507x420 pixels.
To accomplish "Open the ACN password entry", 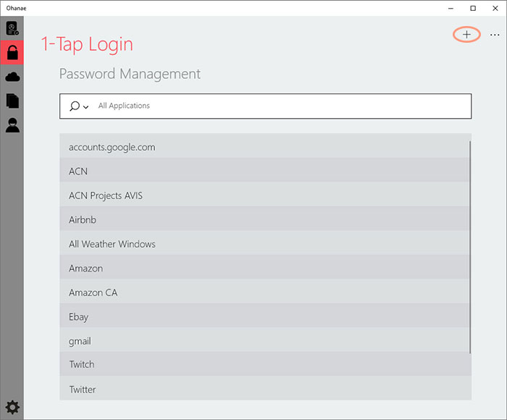I will click(264, 171).
